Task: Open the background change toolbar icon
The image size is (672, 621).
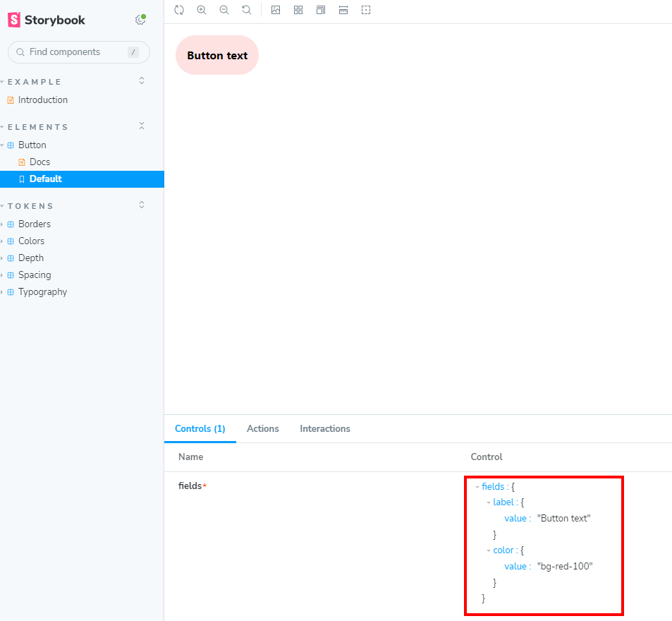Action: tap(276, 10)
